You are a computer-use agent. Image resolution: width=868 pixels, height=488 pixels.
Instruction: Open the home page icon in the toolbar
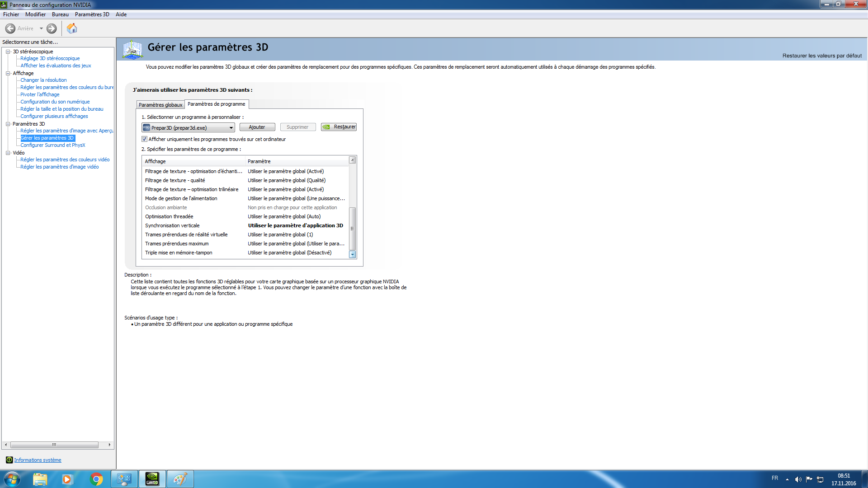[72, 28]
